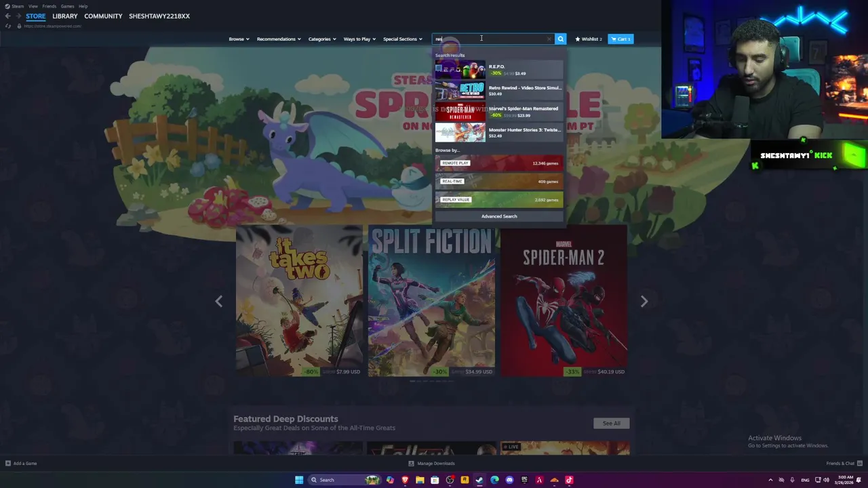This screenshot has width=868, height=488.
Task: Open the Games menu
Action: pos(67,6)
